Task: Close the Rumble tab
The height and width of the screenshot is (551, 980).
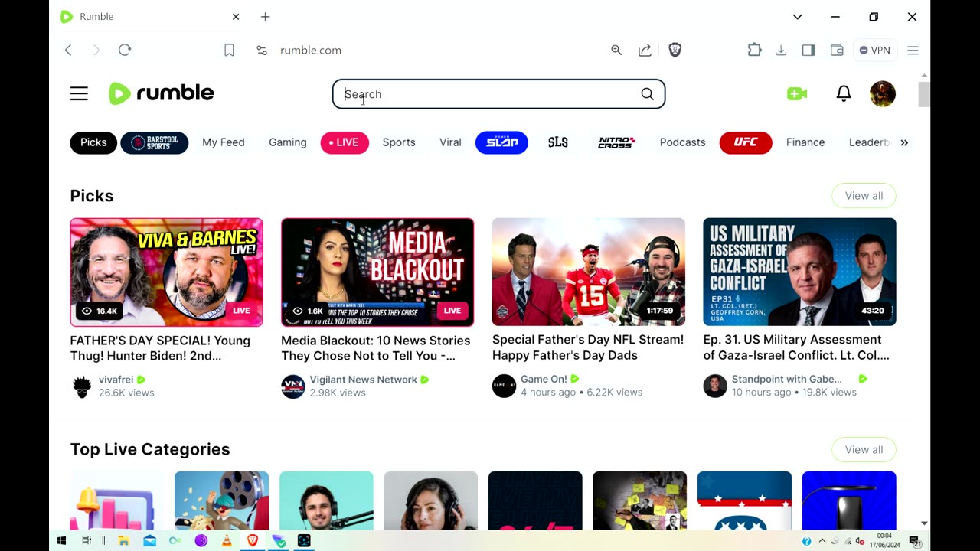Action: [x=236, y=16]
